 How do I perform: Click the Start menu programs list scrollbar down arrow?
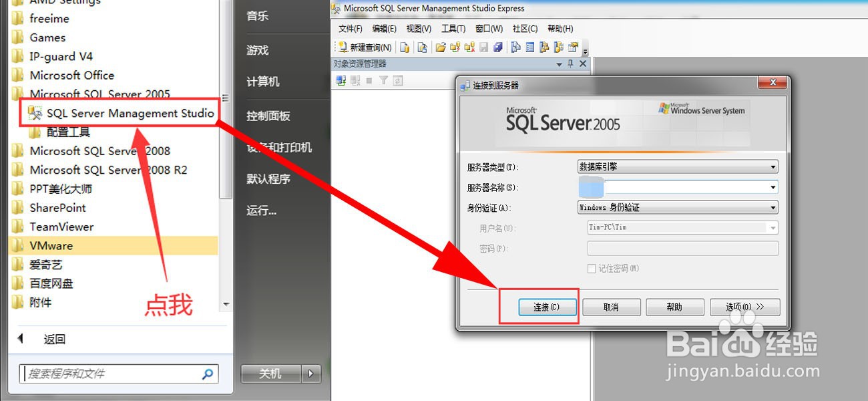[226, 304]
